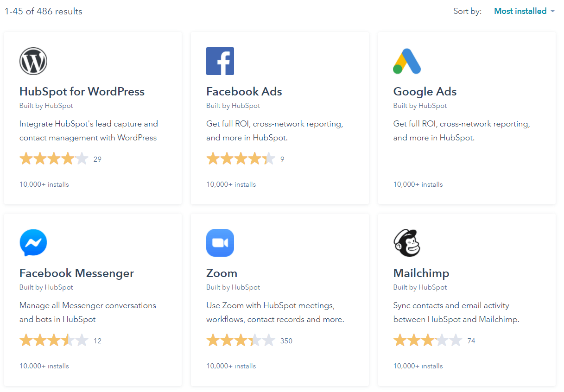Image resolution: width=564 pixels, height=392 pixels.
Task: Click Facebook Ads star rating stars
Action: pos(241,159)
